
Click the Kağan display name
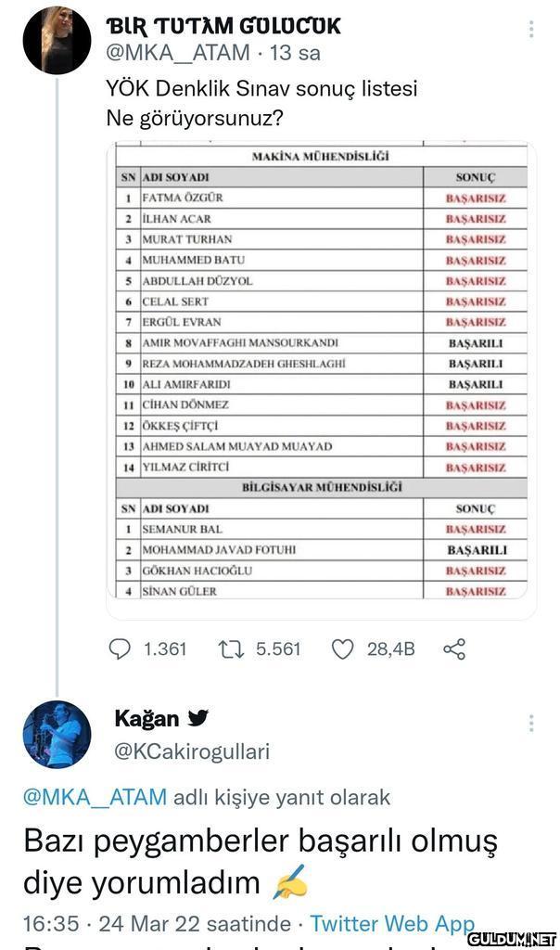click(146, 718)
